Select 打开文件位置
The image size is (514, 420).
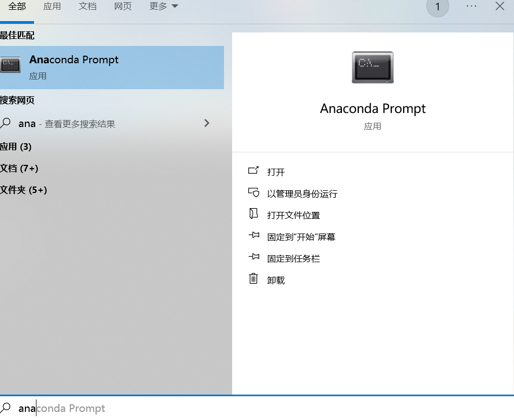[293, 215]
